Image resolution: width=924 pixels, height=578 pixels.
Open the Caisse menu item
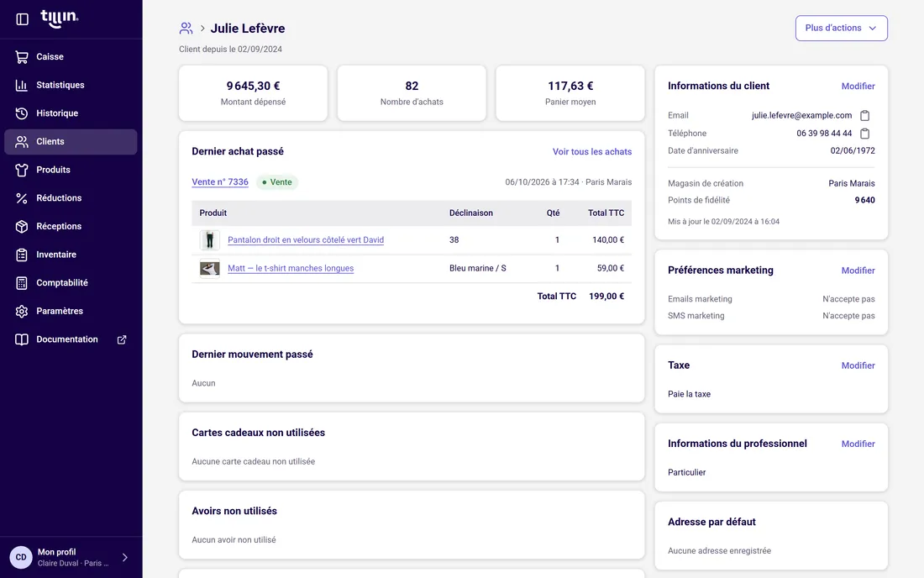71,56
